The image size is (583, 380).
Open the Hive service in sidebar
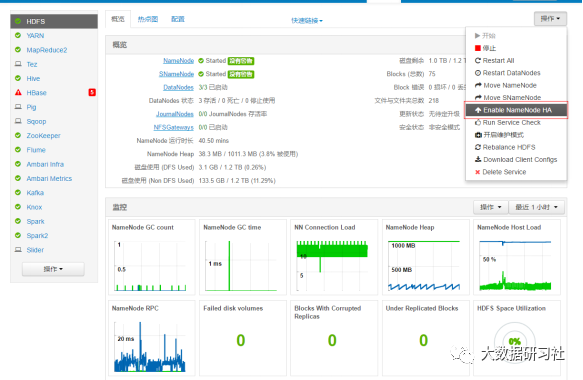pos(33,78)
